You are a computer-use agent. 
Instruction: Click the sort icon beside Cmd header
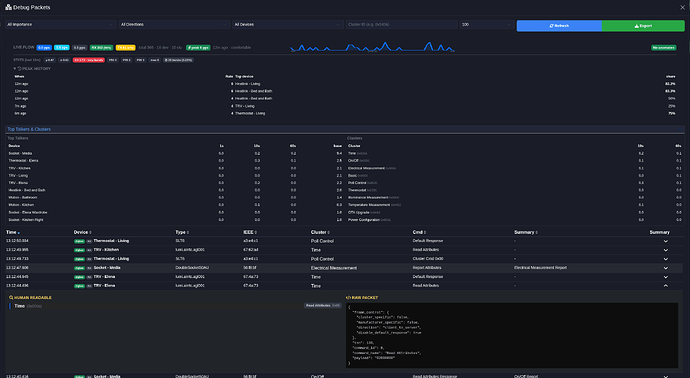[425, 232]
